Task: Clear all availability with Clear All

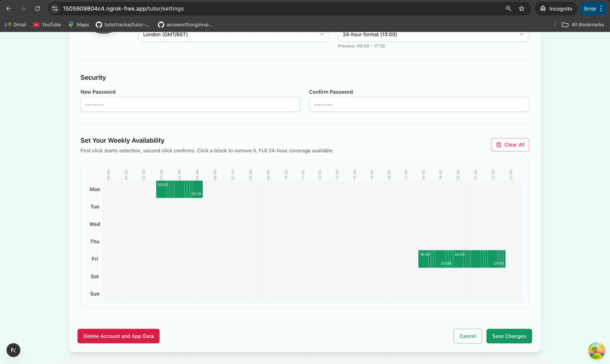Action: (x=510, y=144)
